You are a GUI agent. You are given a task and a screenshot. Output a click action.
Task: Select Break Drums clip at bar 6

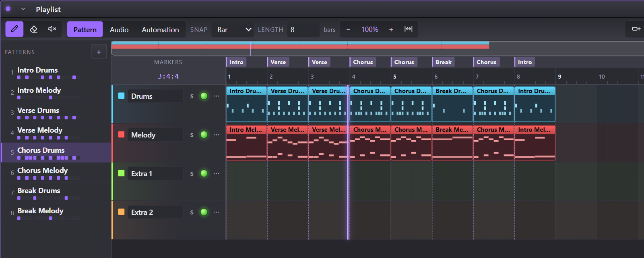(452, 104)
